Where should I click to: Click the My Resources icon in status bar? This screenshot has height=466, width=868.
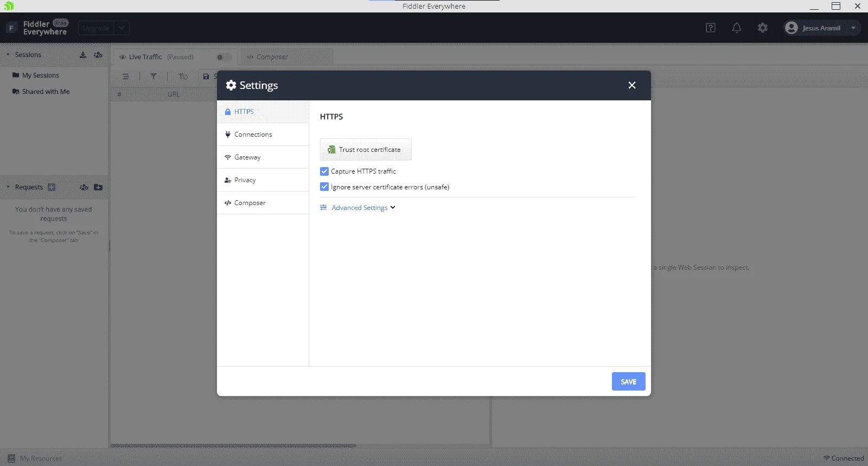pyautogui.click(x=11, y=458)
